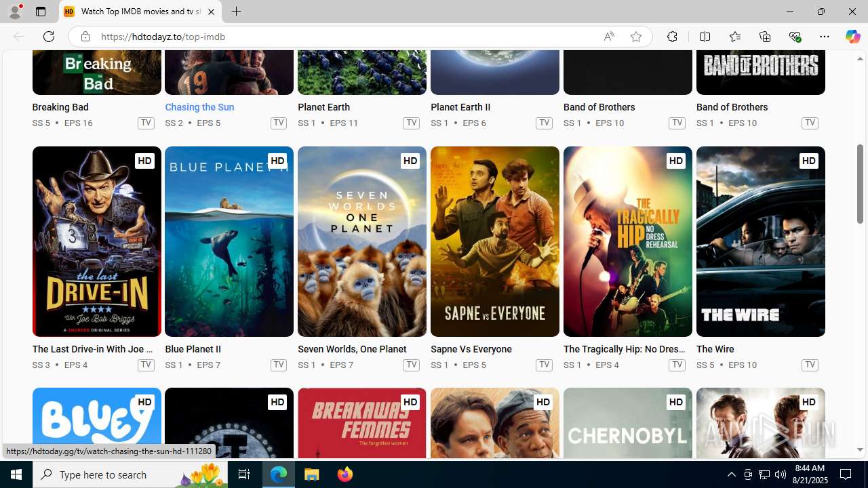Enable Split screen view

pos(705,37)
